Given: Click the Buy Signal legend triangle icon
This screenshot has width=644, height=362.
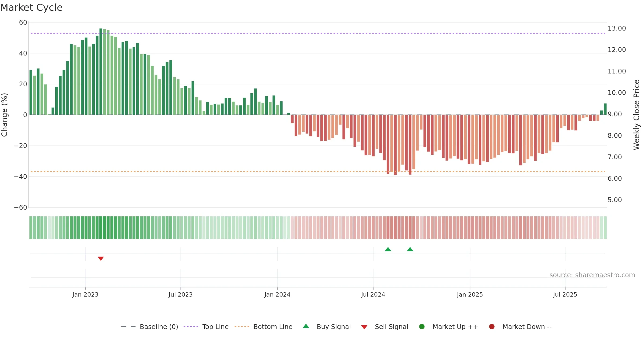Looking at the screenshot, I should (x=306, y=326).
